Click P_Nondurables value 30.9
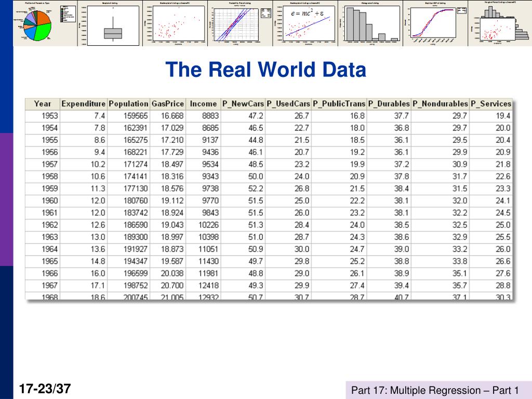532x399 pixels. [460, 165]
